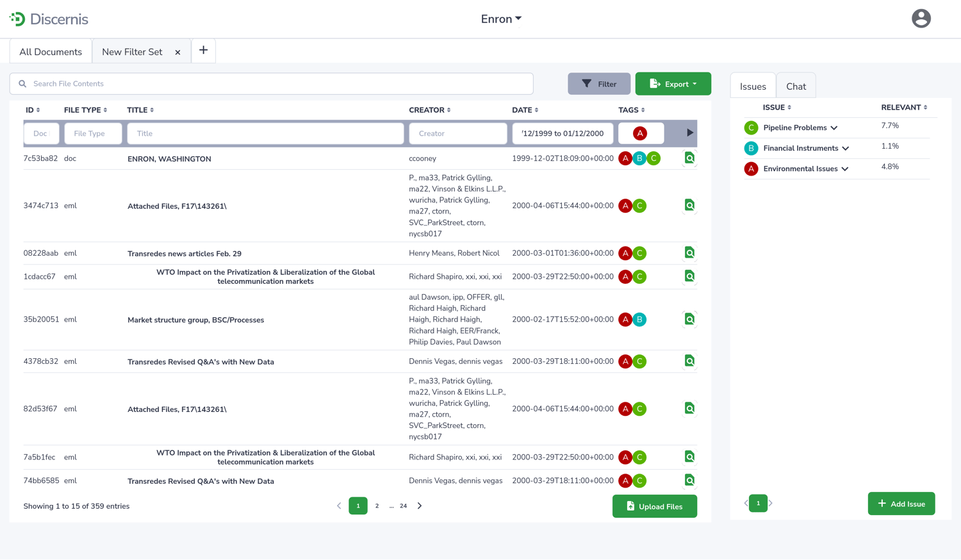Add a new filter set tab
Viewport: 961px width, 560px height.
coord(203,51)
